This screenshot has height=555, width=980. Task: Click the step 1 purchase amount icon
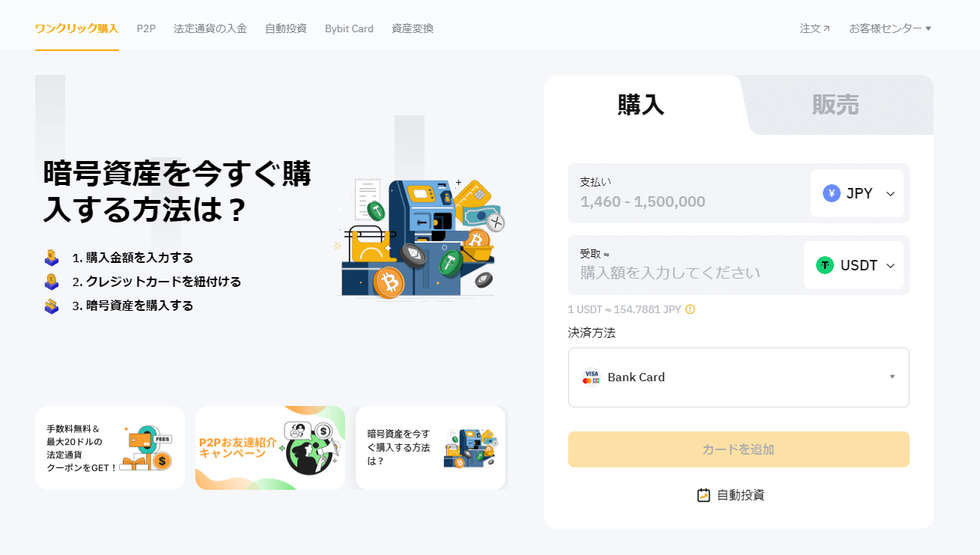click(x=51, y=258)
